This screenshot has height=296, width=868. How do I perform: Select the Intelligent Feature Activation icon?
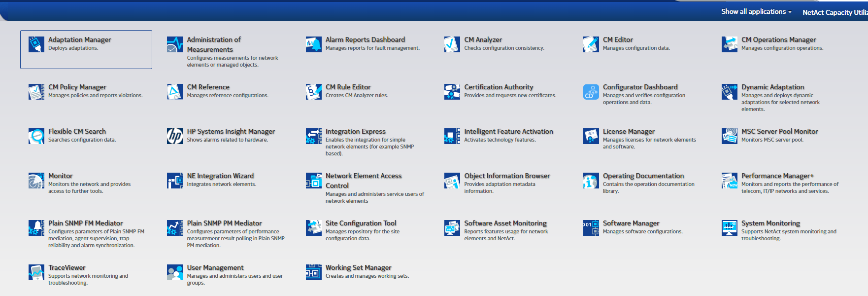pyautogui.click(x=452, y=136)
